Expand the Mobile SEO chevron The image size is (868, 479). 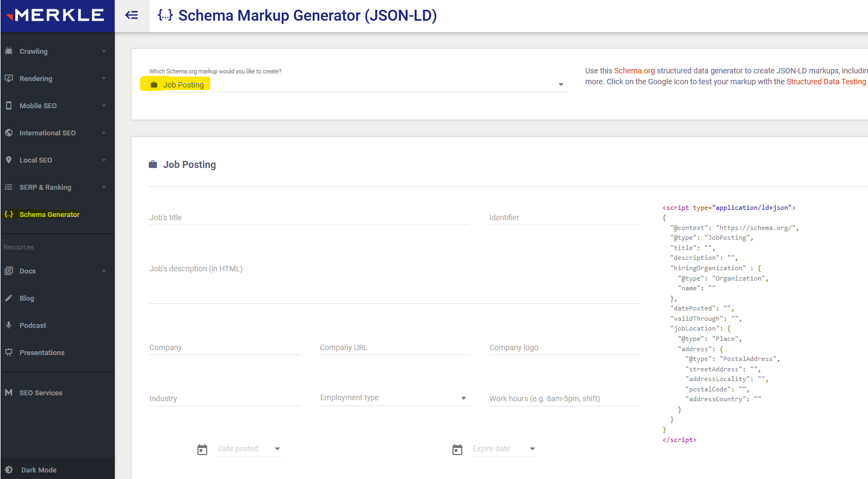click(x=104, y=105)
